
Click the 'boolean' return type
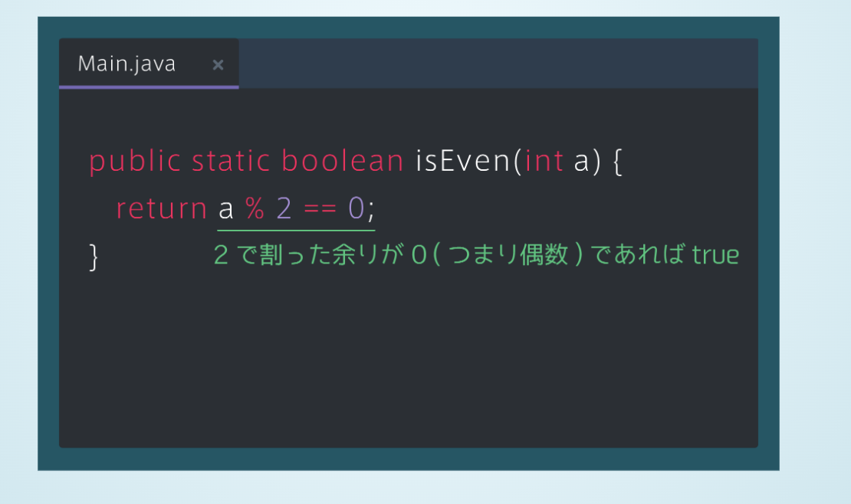tap(343, 161)
